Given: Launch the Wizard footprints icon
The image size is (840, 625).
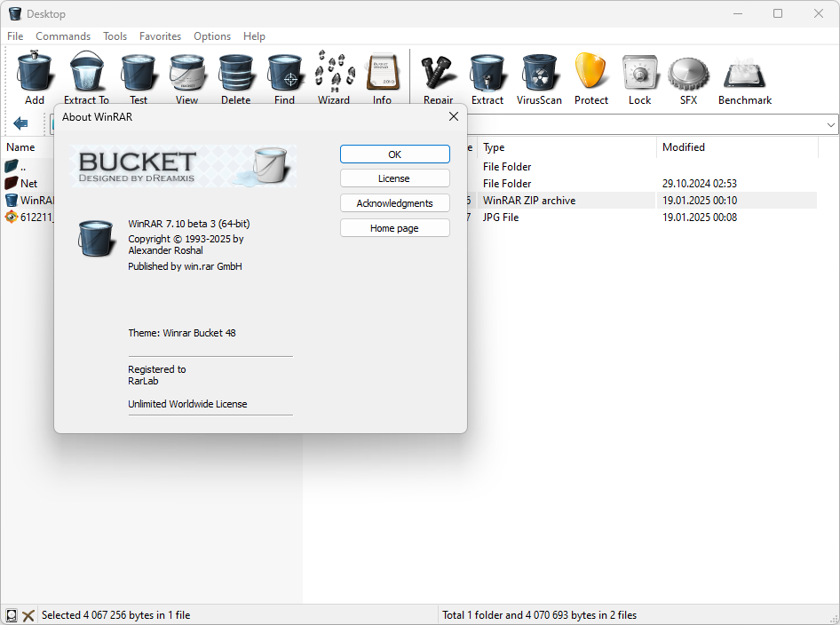Looking at the screenshot, I should [x=334, y=71].
